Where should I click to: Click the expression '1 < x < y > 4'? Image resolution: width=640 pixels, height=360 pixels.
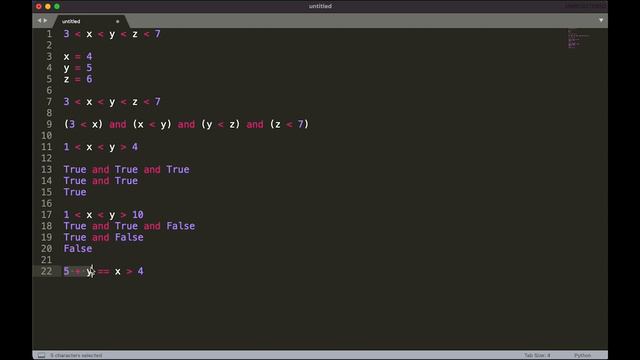click(x=101, y=147)
